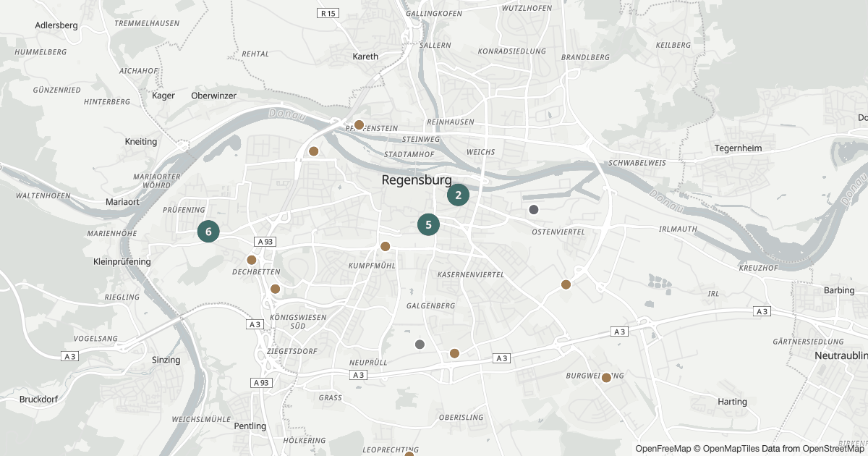868x456 pixels.
Task: Click the Weichs label
Action: click(481, 152)
